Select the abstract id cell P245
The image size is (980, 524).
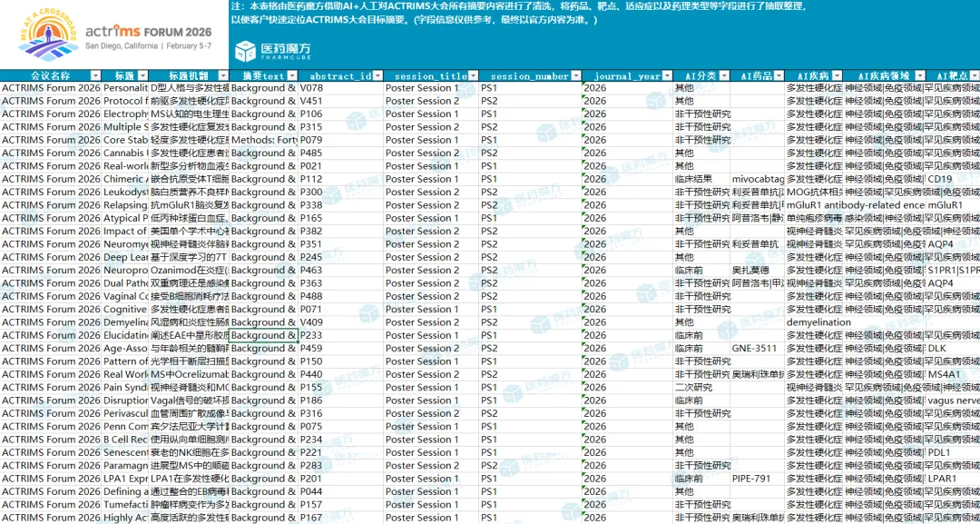340,257
